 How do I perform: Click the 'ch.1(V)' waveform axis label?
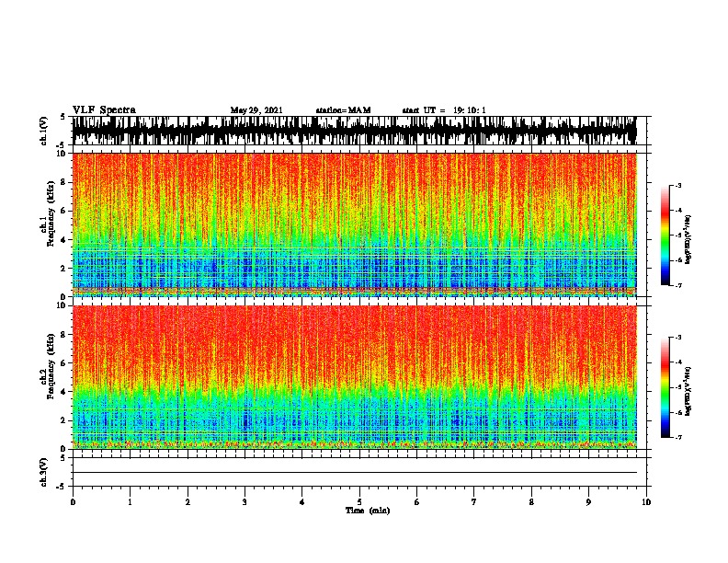pyautogui.click(x=43, y=131)
